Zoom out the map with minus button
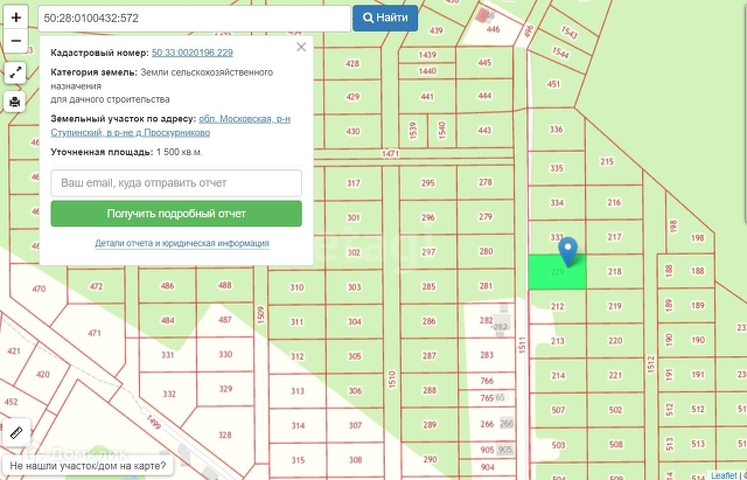 [16, 41]
